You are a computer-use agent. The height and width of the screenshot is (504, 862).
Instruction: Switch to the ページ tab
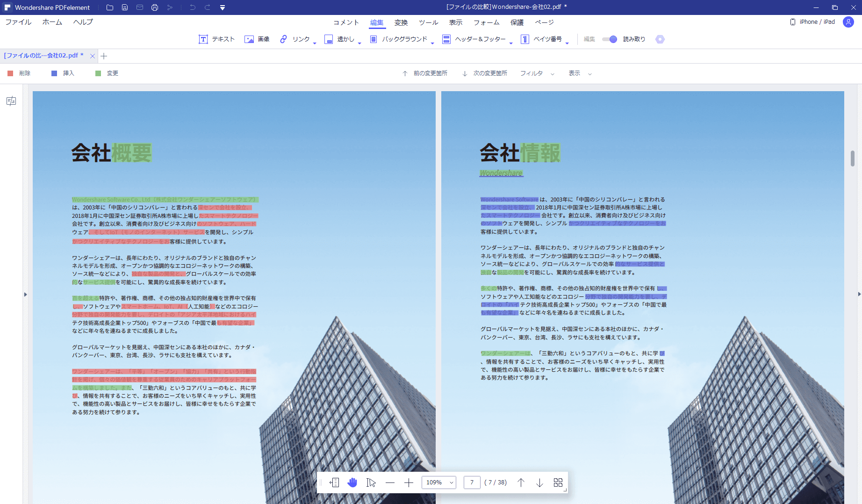[545, 22]
